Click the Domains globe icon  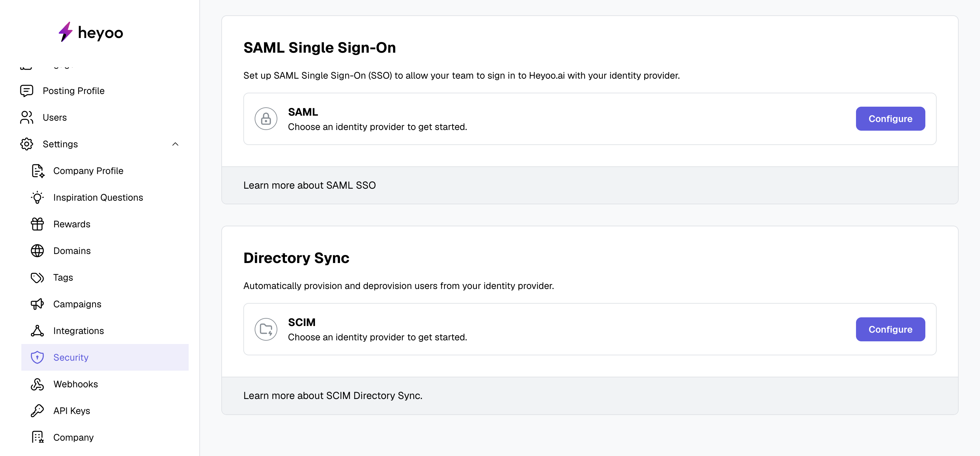pos(37,251)
